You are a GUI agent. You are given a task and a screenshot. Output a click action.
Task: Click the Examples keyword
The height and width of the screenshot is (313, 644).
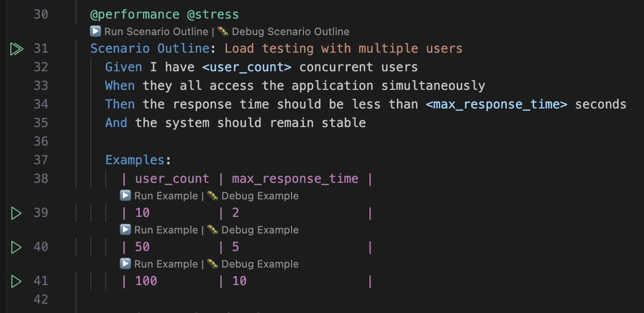135,160
